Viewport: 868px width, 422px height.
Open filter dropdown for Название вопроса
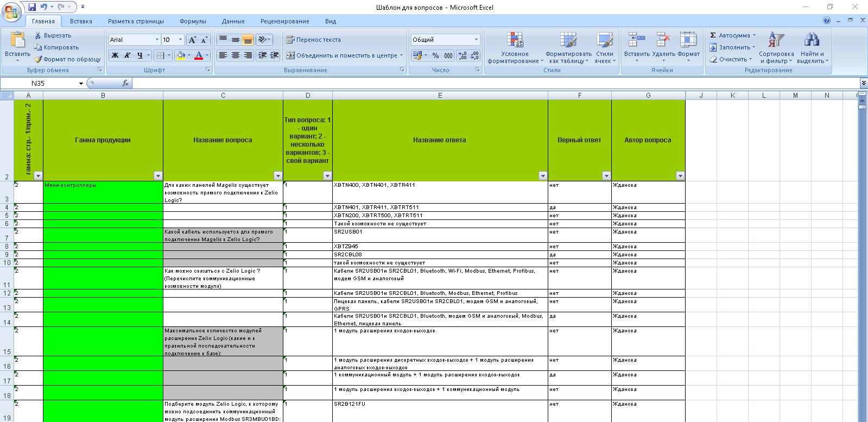click(x=278, y=175)
